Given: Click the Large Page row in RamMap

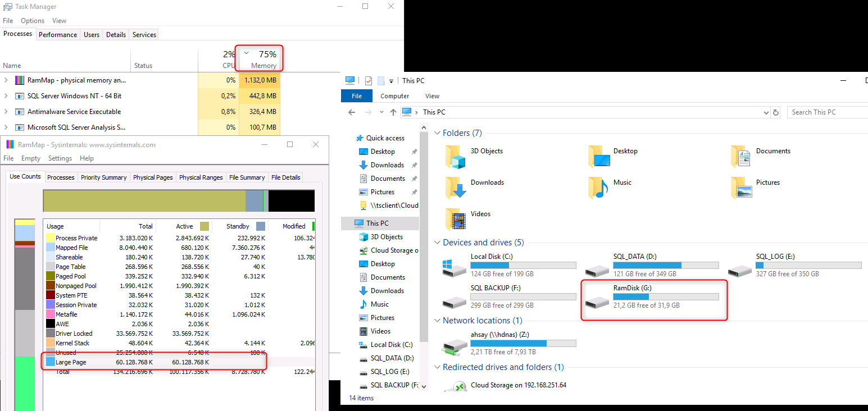Looking at the screenshot, I should pyautogui.click(x=180, y=362).
